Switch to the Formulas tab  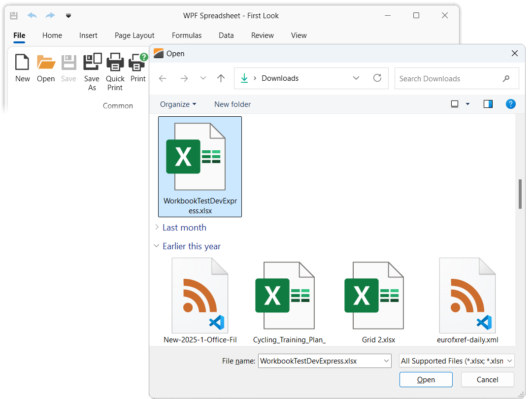(x=187, y=35)
